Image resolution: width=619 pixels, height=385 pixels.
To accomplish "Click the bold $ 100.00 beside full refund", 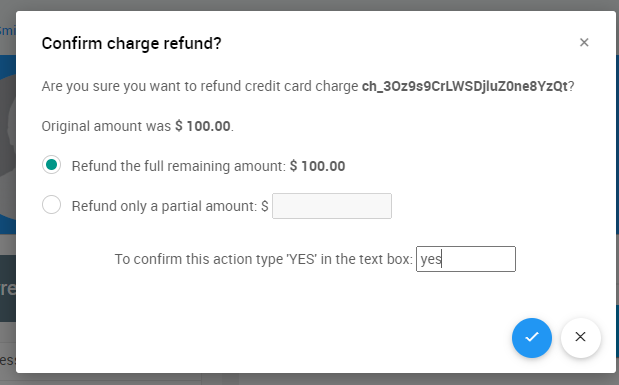I will [317, 166].
